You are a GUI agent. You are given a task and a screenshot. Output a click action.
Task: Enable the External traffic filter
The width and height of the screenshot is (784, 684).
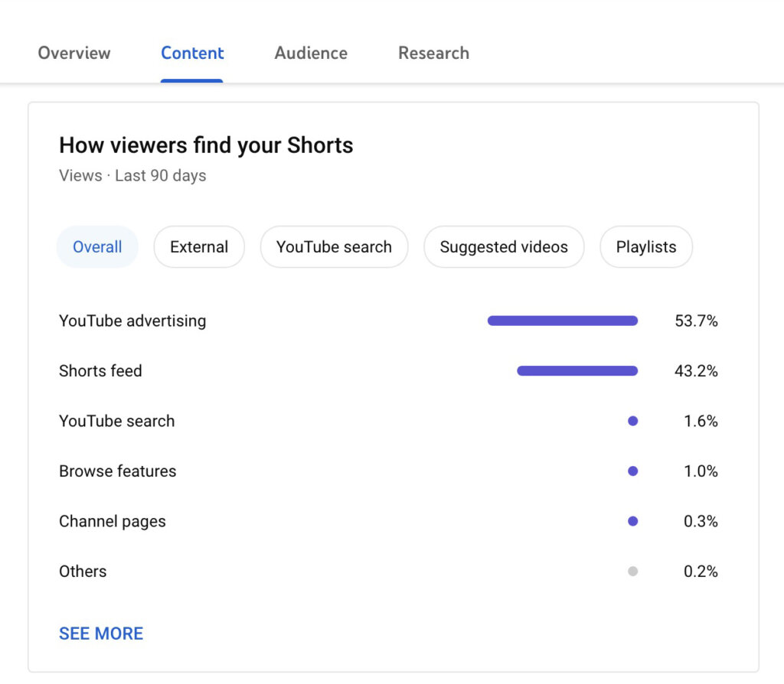(x=199, y=246)
